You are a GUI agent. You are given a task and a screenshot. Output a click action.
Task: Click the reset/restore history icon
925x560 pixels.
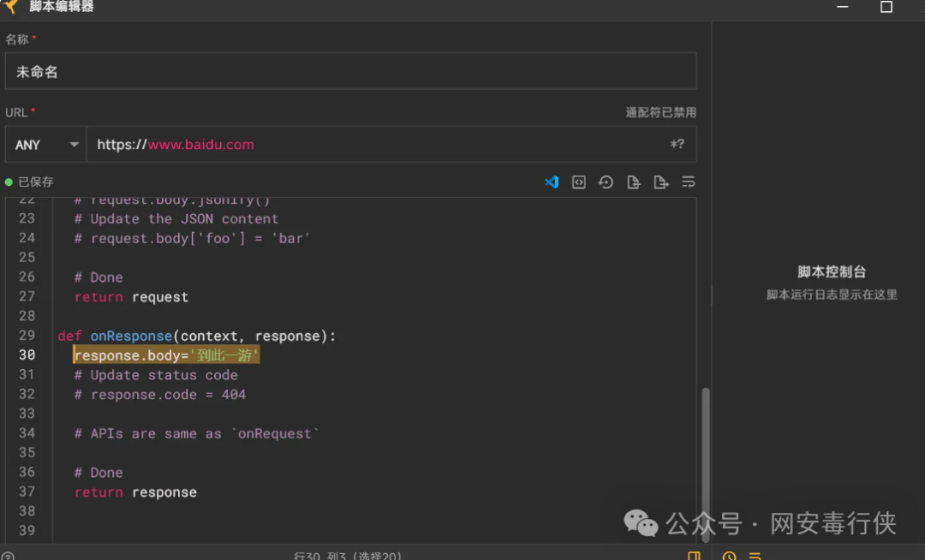(x=606, y=182)
